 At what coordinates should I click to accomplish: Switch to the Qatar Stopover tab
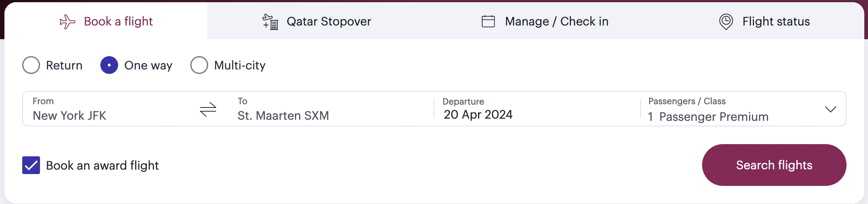click(x=328, y=21)
